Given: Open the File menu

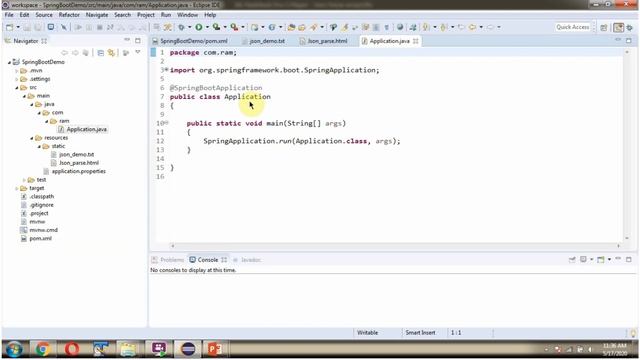Looking at the screenshot, I should [9, 15].
